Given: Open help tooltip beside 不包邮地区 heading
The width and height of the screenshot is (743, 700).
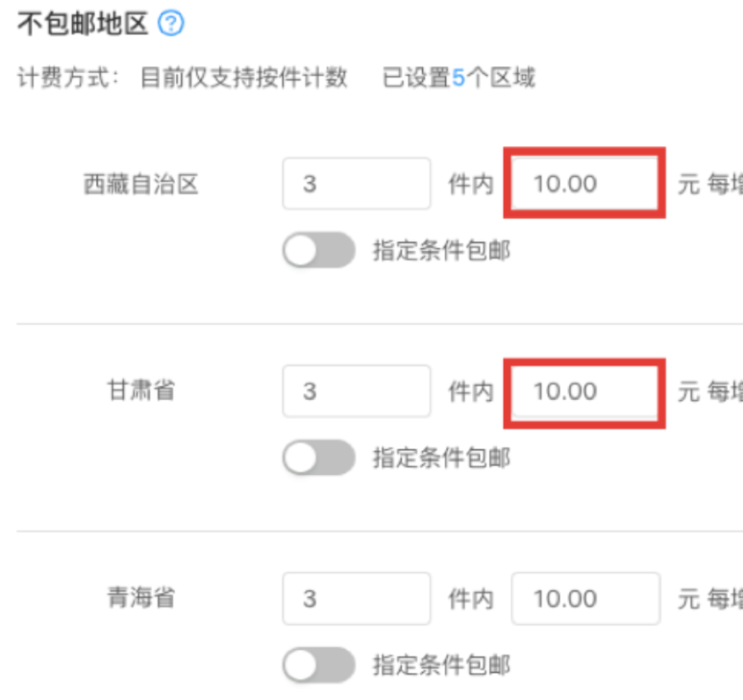Looking at the screenshot, I should coord(171,23).
